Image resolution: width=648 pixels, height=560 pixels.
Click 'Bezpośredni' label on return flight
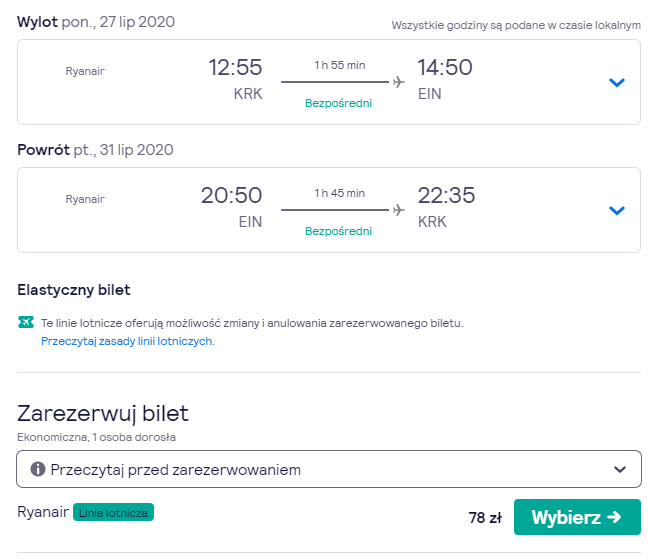[x=338, y=231]
